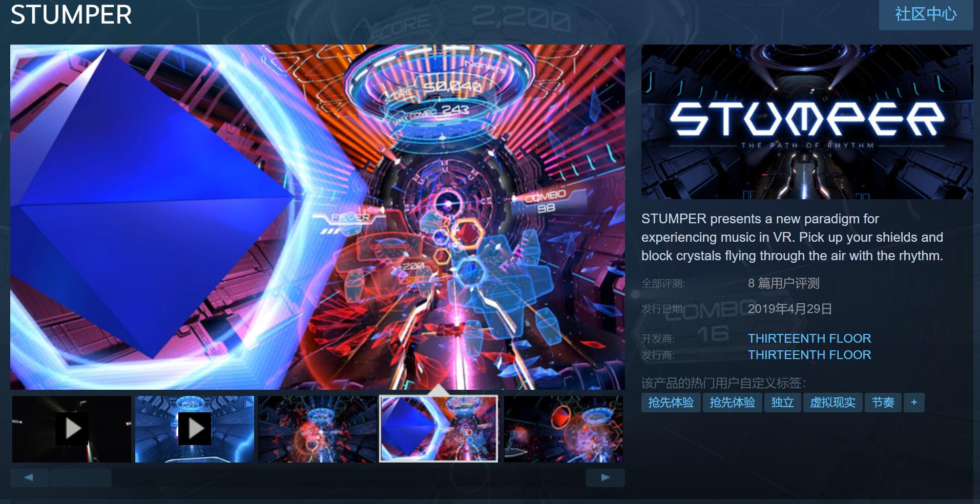Viewport: 980px width, 504px height.
Task: Click the thumbnail strip scrollbar handle
Action: tap(81, 477)
